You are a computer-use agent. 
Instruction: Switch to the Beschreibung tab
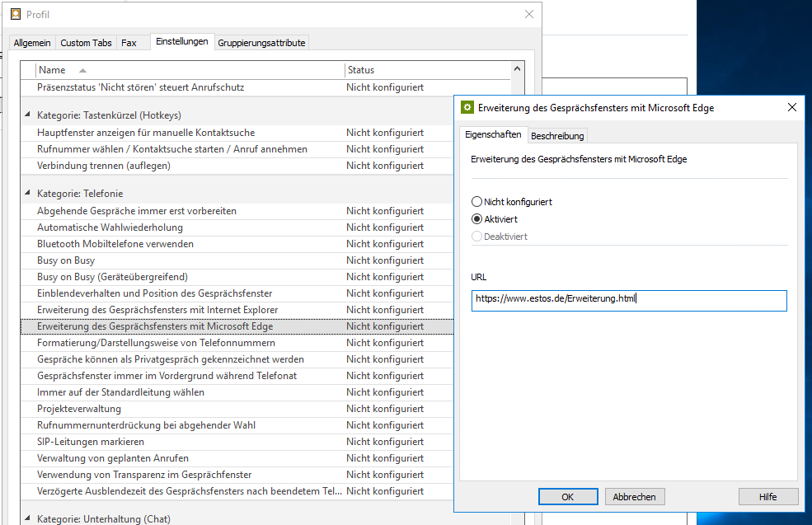(x=557, y=136)
